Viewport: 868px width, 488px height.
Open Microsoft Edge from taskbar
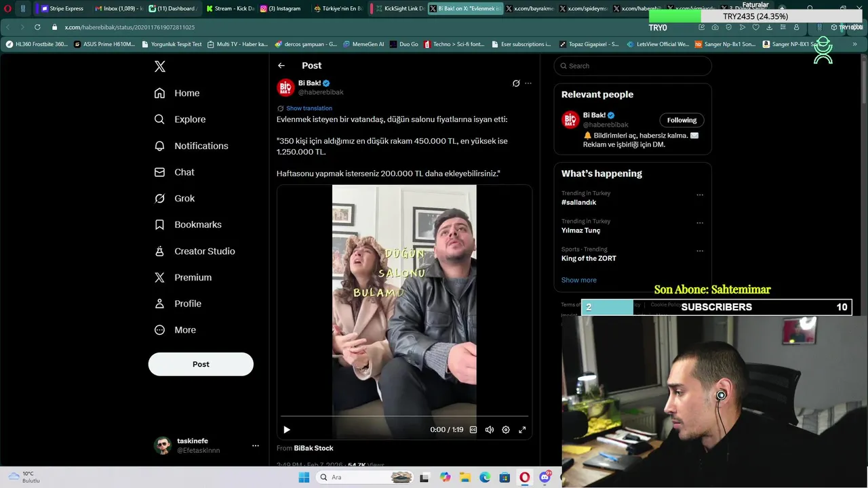click(485, 477)
